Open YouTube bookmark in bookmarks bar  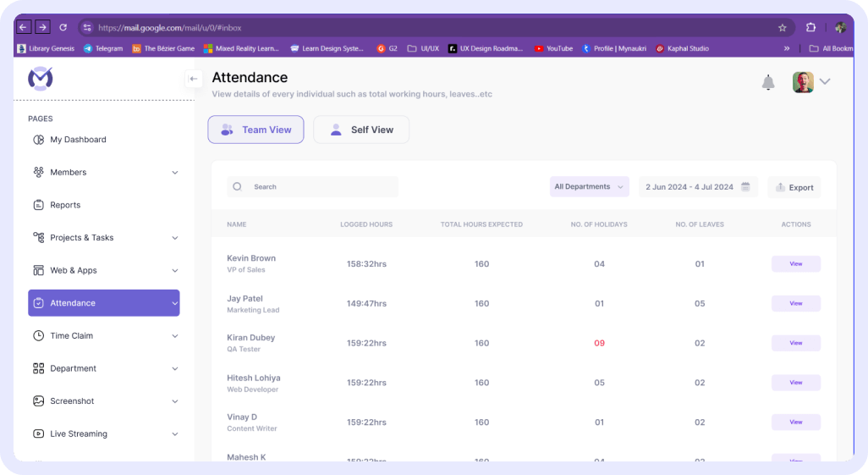pyautogui.click(x=553, y=48)
